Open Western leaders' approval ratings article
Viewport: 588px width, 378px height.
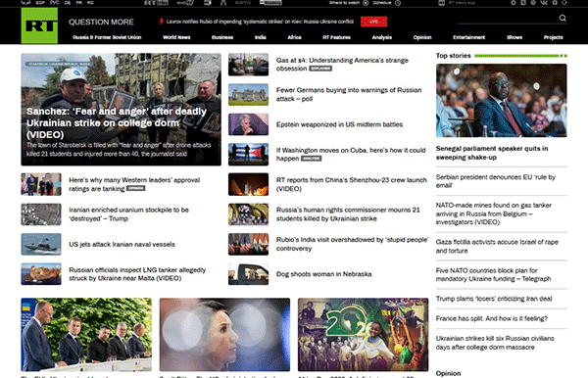(134, 184)
